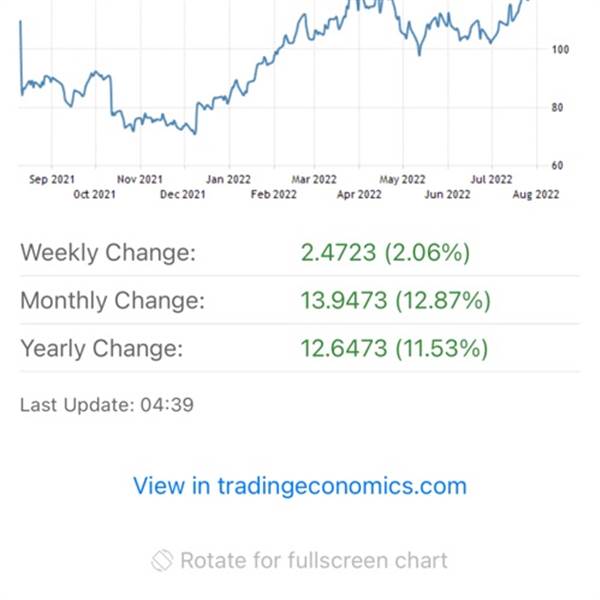This screenshot has height=600, width=600.
Task: Click the 80 price axis label
Action: (557, 108)
